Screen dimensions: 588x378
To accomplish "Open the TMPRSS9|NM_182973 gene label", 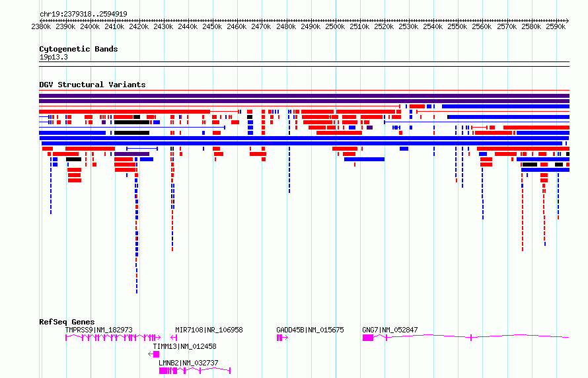I will pyautogui.click(x=99, y=330).
